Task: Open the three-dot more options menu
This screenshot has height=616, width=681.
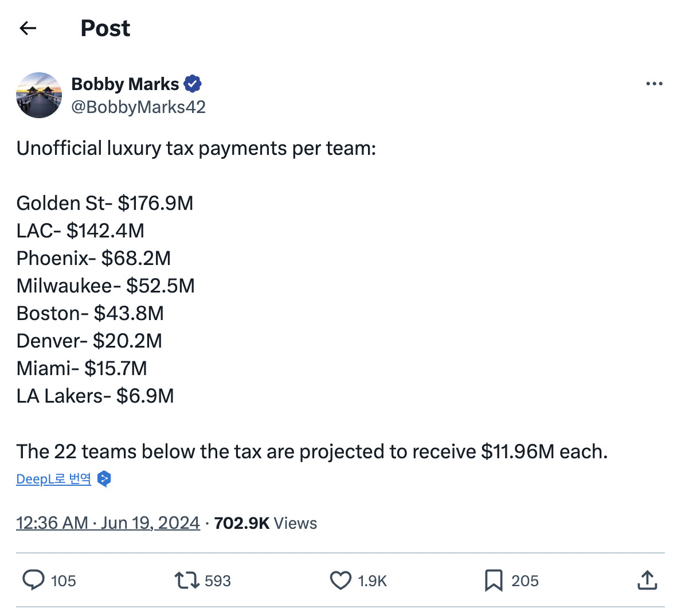Action: point(653,84)
